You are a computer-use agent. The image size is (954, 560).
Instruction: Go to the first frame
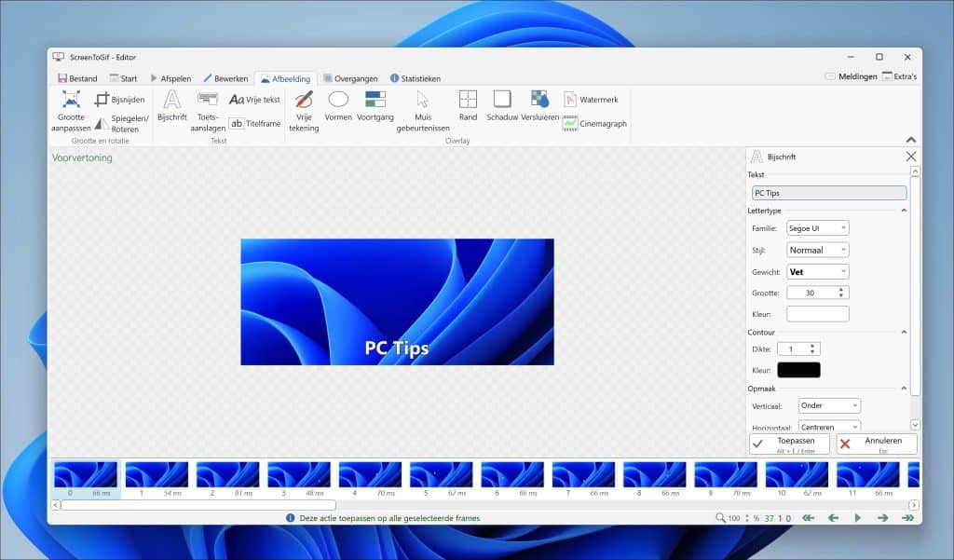(808, 518)
